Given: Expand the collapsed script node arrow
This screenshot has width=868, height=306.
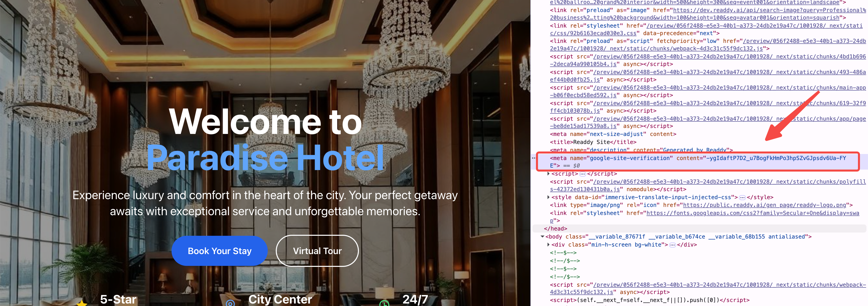Looking at the screenshot, I should coord(548,174).
